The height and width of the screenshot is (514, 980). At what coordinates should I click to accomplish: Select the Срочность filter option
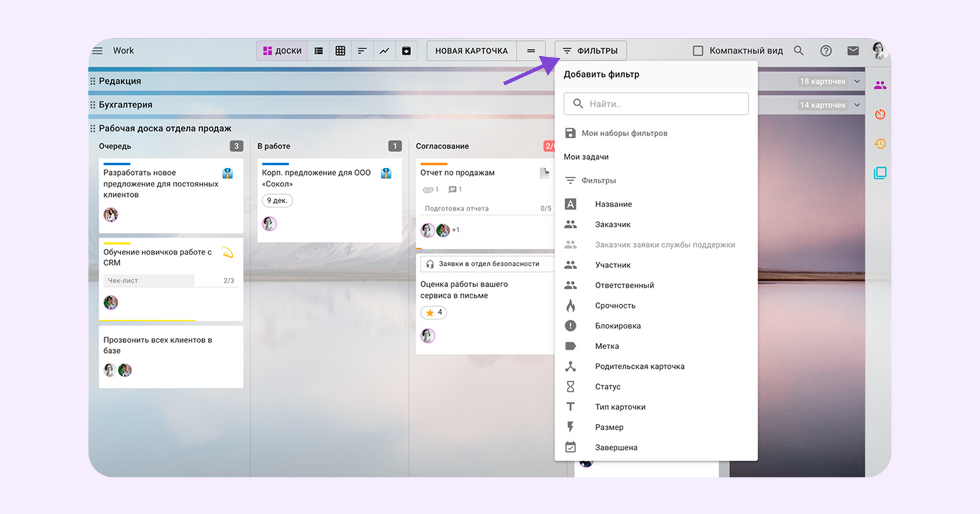point(615,306)
